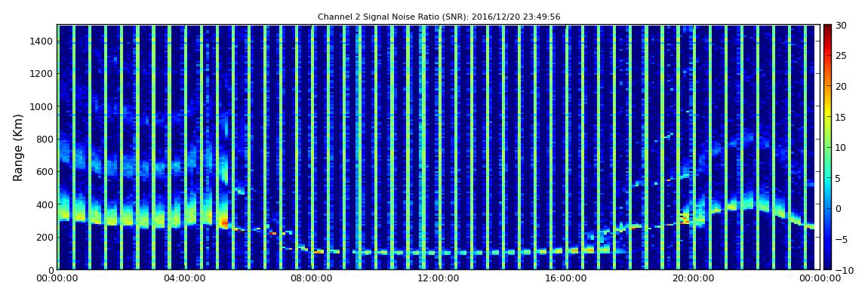Click the 800 range tick label
The image size is (868, 307).
tap(45, 140)
